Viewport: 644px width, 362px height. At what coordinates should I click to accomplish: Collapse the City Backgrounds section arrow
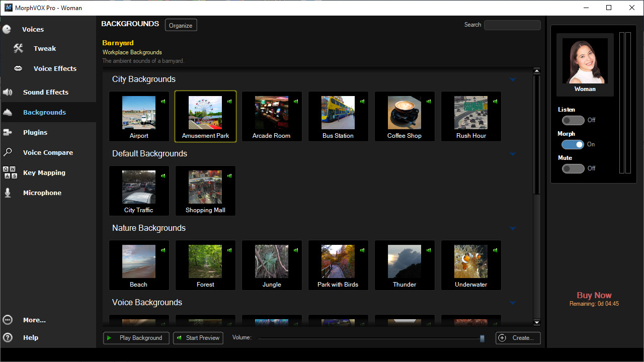click(513, 79)
